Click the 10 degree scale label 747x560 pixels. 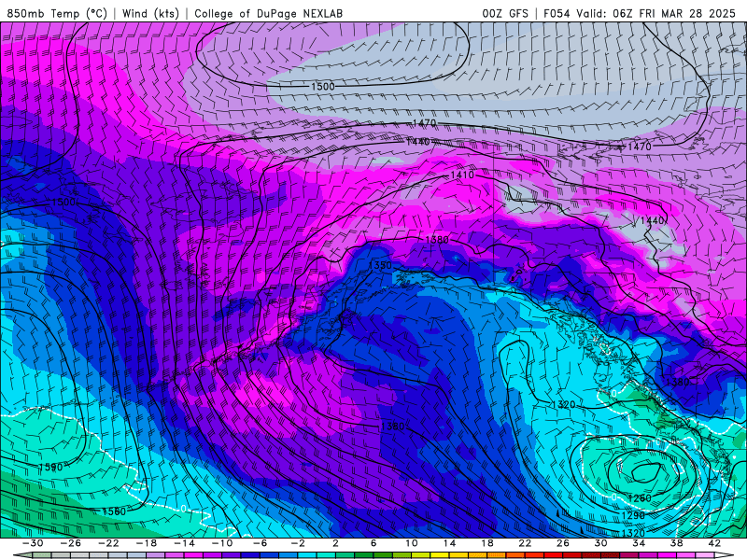pos(412,543)
